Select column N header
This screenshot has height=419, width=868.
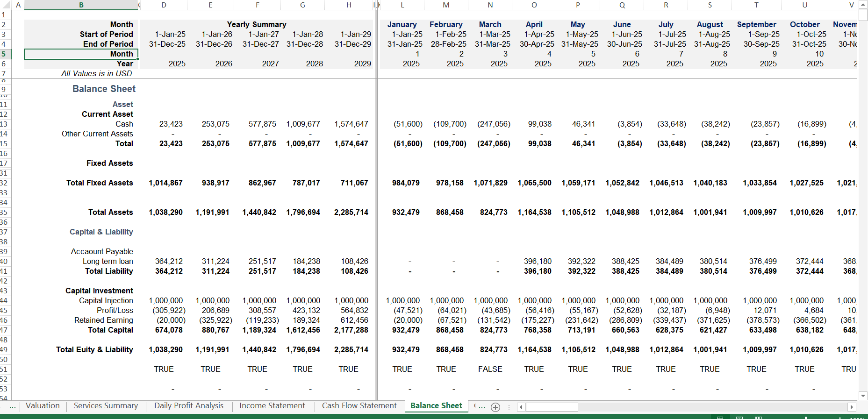[490, 5]
